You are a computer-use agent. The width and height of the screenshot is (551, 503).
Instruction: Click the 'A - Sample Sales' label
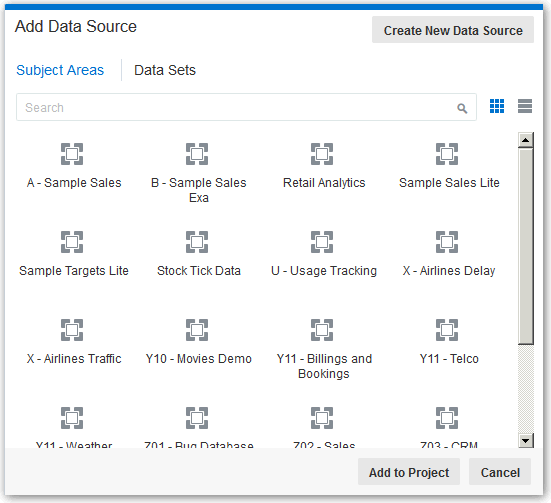[x=74, y=183]
